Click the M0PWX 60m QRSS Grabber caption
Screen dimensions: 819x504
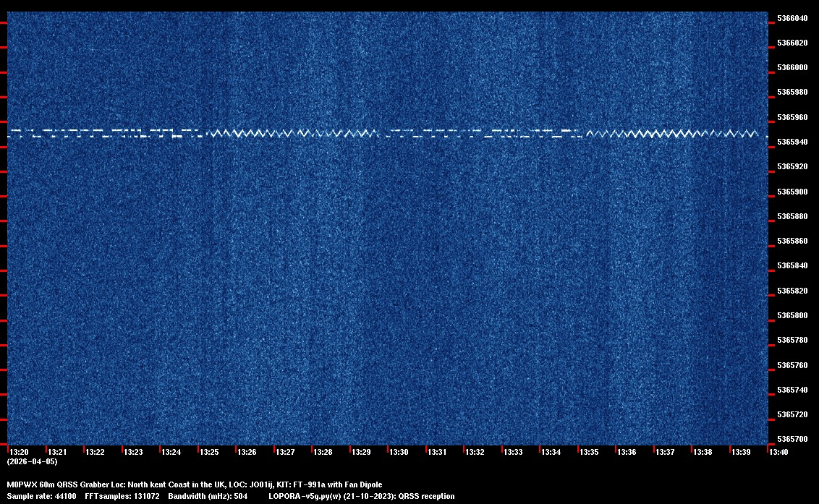(x=194, y=484)
